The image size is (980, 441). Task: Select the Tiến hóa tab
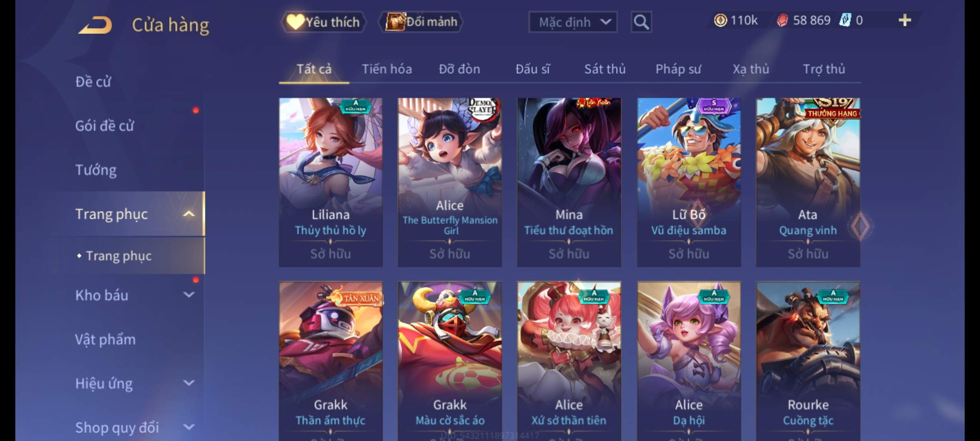[387, 69]
